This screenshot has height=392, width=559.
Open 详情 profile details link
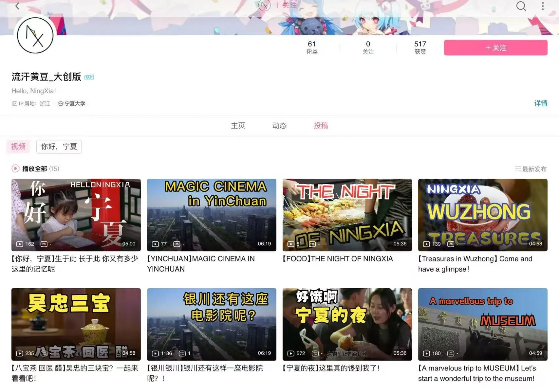pyautogui.click(x=541, y=103)
